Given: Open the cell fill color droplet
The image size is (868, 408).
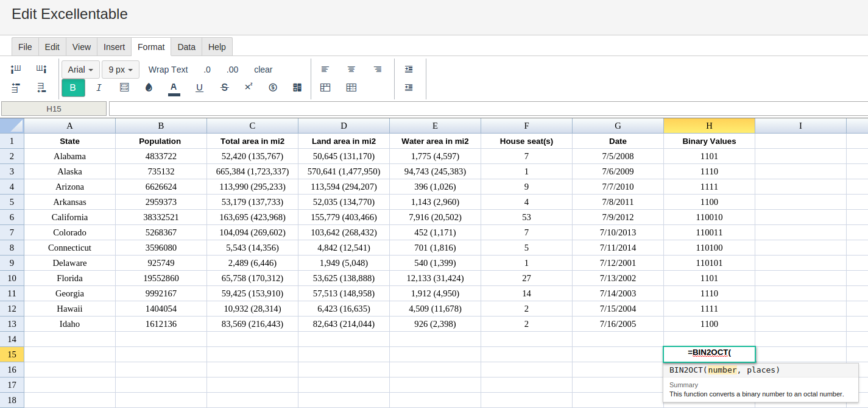Looking at the screenshot, I should click(149, 88).
